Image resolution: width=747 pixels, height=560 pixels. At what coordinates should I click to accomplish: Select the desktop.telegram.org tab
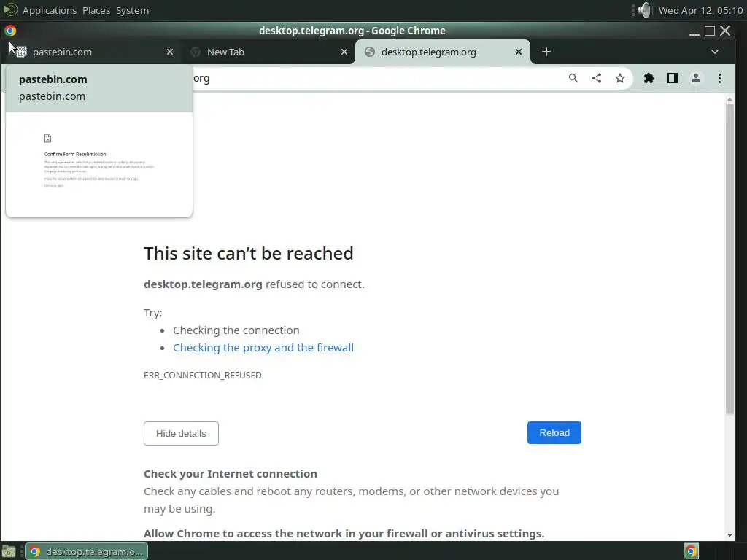point(442,52)
